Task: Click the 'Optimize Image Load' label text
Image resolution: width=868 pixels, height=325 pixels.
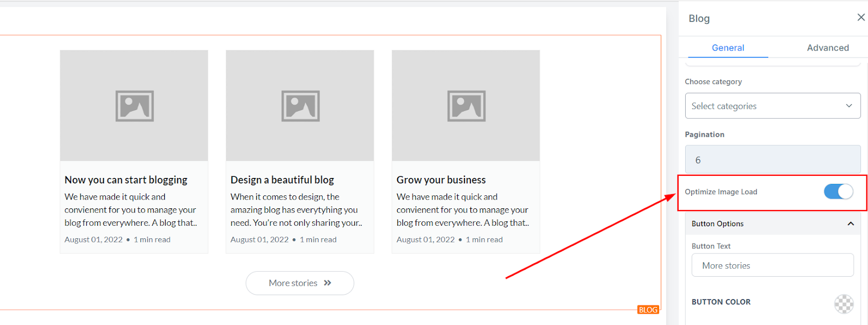Action: [x=721, y=192]
